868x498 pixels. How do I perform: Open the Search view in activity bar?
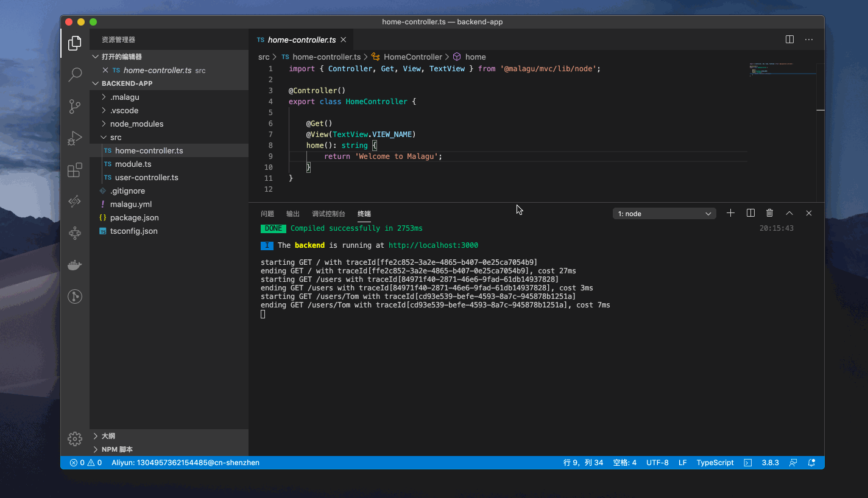tap(75, 74)
